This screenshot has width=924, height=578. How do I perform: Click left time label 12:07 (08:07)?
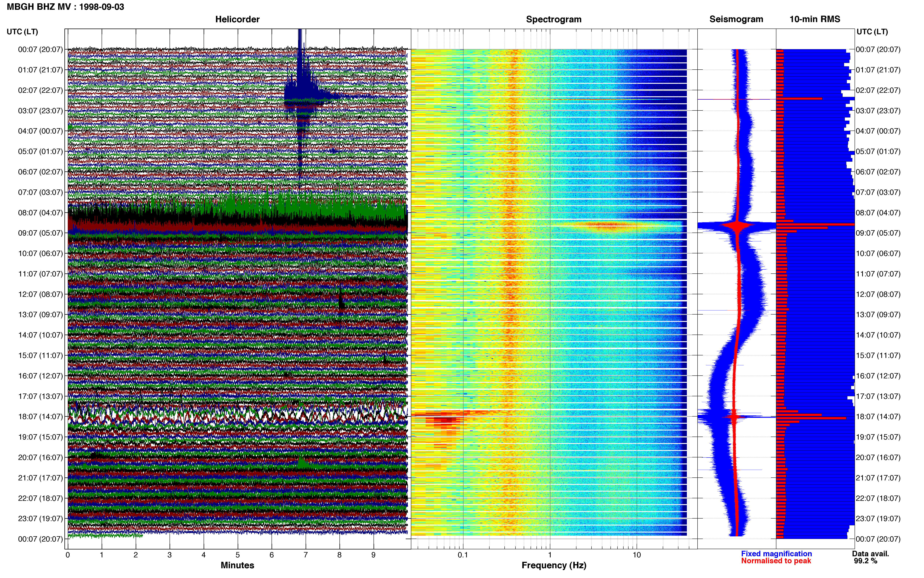(41, 294)
